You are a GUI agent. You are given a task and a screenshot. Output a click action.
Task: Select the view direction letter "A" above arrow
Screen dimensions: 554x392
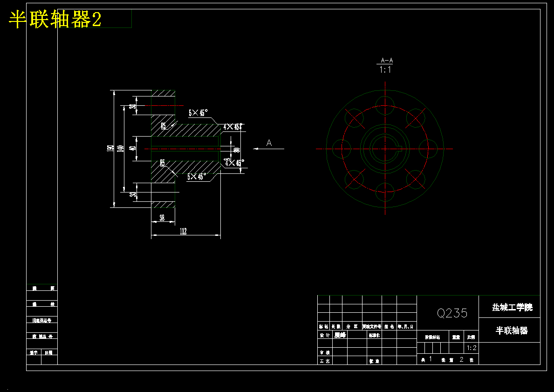(269, 143)
